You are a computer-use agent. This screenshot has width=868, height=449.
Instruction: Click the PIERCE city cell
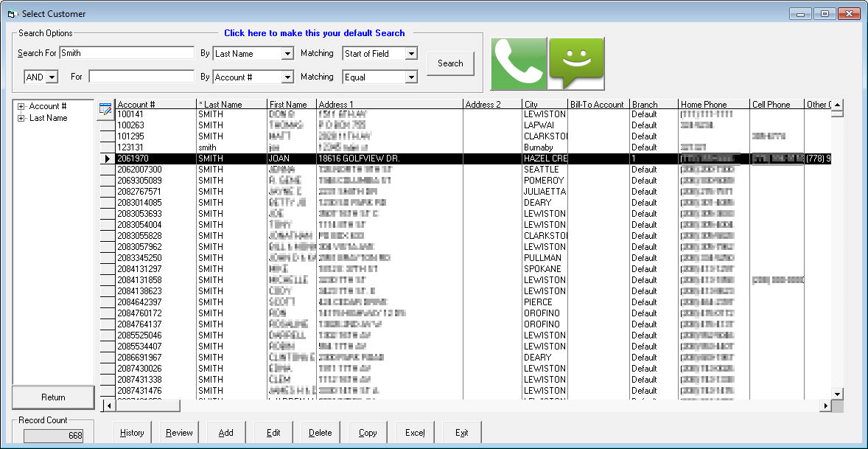pos(545,302)
